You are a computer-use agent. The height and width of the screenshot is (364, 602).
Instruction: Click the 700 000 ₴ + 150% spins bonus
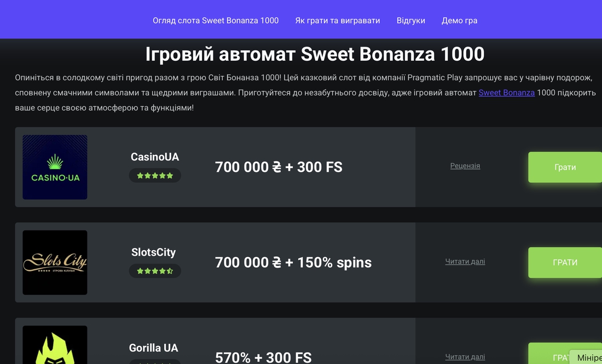pos(293,263)
